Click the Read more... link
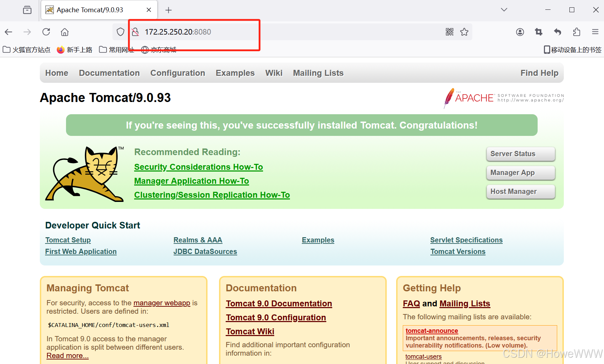The width and height of the screenshot is (604, 364). pyautogui.click(x=67, y=356)
